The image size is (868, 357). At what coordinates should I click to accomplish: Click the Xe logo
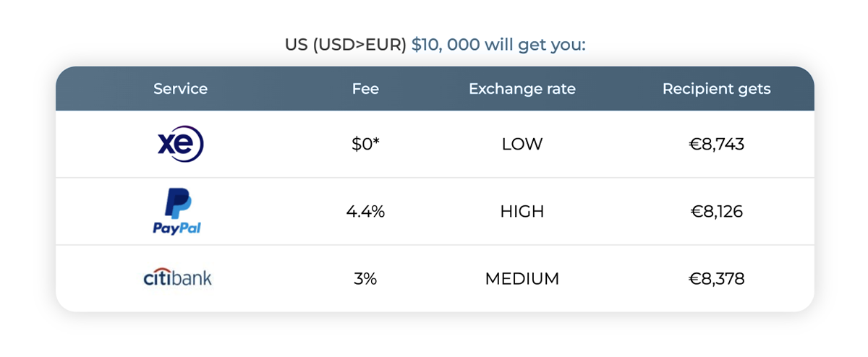click(x=181, y=144)
